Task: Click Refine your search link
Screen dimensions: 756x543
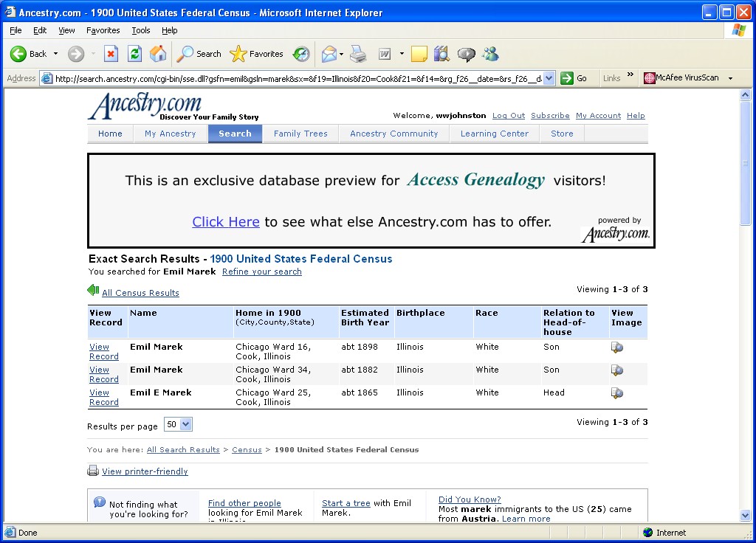Action: (262, 271)
